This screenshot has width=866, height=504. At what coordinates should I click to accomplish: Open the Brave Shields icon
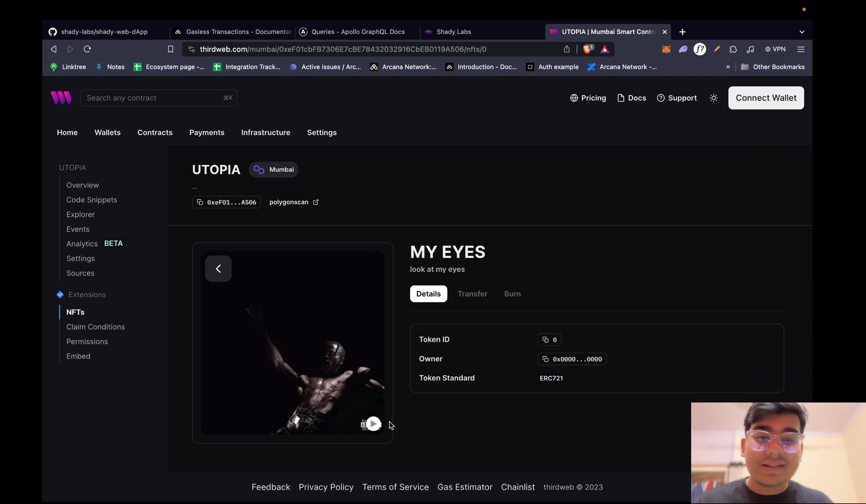pyautogui.click(x=588, y=49)
